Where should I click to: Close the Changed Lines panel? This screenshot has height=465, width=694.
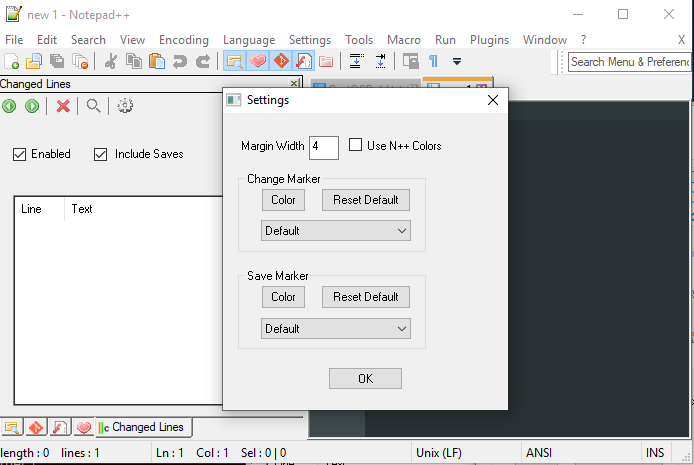(294, 83)
